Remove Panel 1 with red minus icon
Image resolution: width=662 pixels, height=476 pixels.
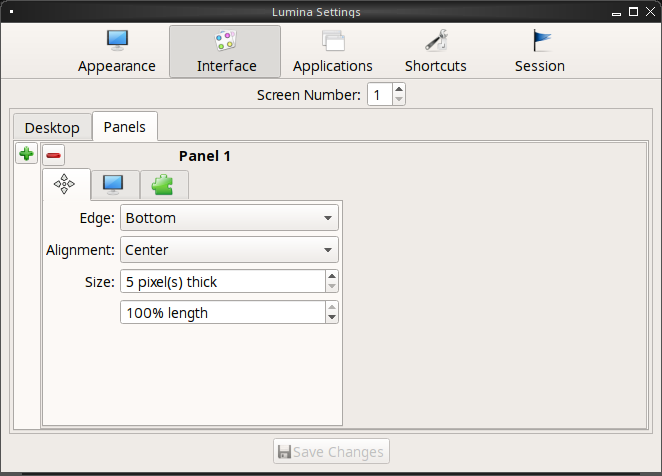pyautogui.click(x=53, y=155)
